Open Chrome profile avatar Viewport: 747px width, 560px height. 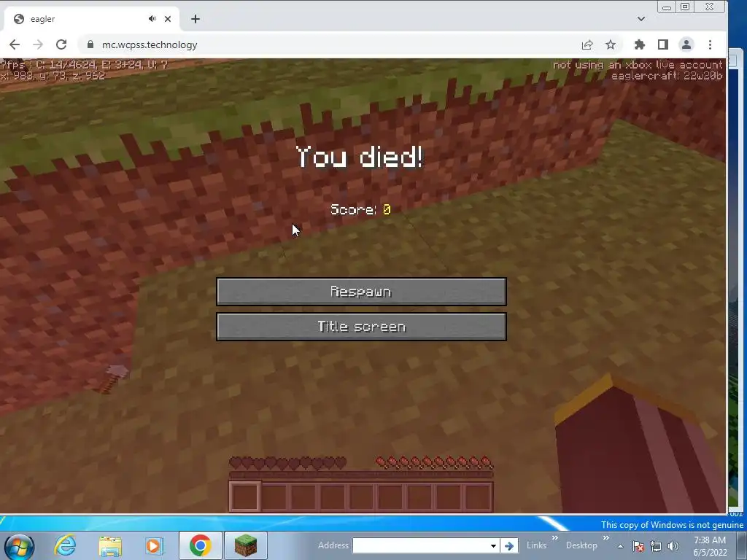(686, 44)
